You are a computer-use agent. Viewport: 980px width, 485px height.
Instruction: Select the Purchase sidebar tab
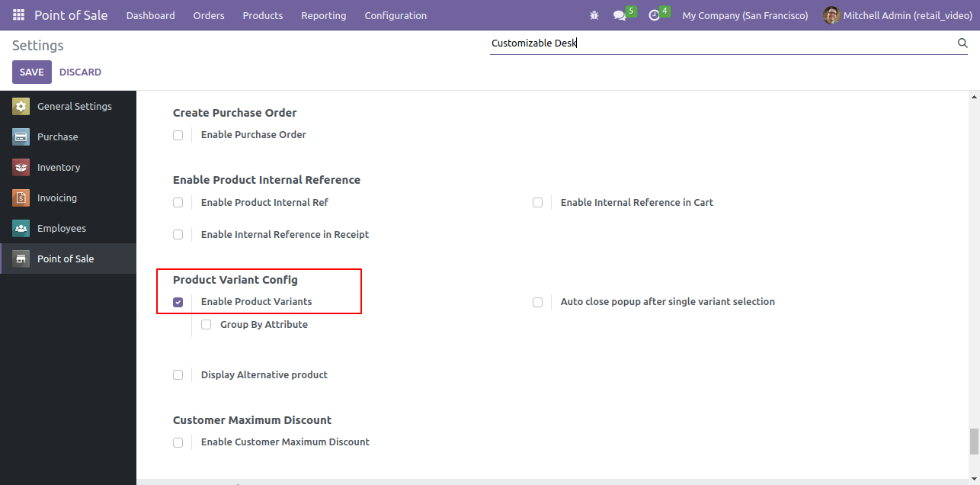tap(68, 137)
